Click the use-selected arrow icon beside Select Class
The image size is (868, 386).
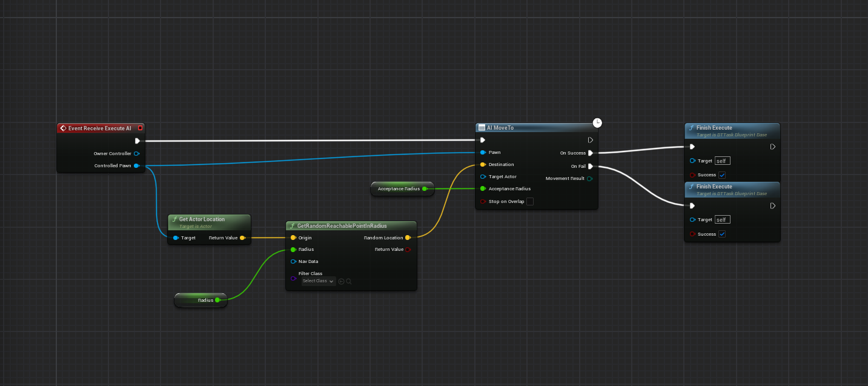(342, 281)
